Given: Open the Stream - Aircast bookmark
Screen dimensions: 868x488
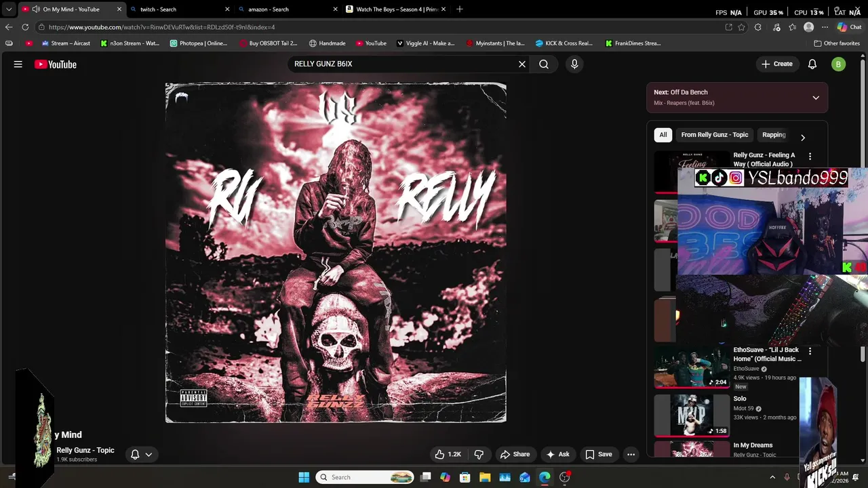Looking at the screenshot, I should [x=66, y=43].
